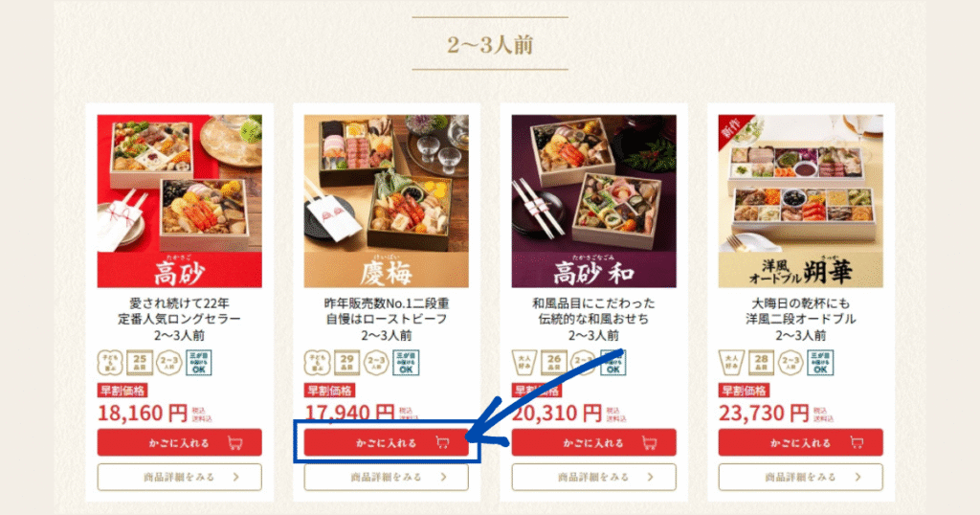View product details for 朔華
This screenshot has width=980, height=515.
pos(801,477)
